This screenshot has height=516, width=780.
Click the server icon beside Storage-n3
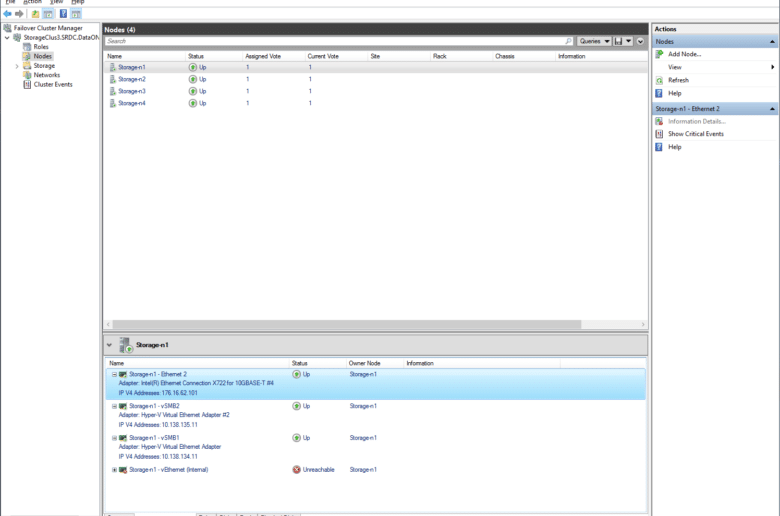113,91
